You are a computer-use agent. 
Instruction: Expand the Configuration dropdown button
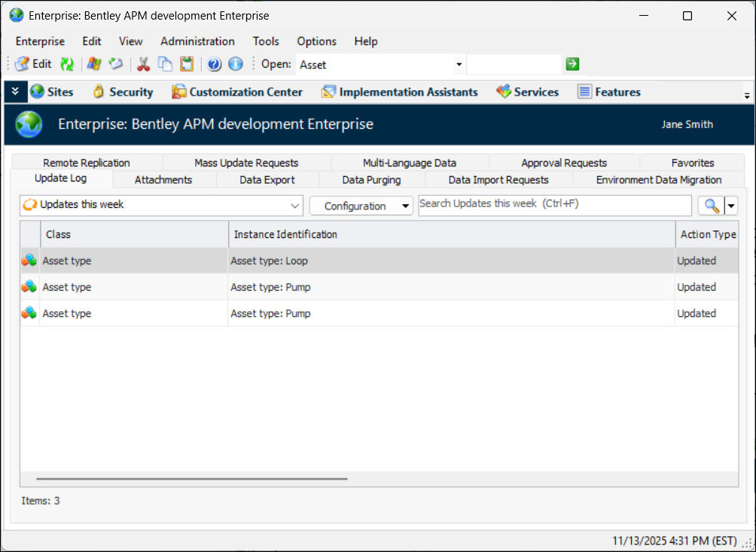click(406, 206)
